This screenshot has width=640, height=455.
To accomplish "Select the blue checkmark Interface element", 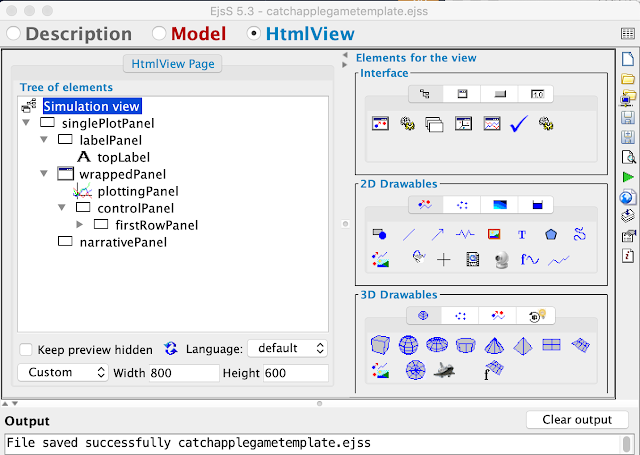I will pyautogui.click(x=518, y=123).
